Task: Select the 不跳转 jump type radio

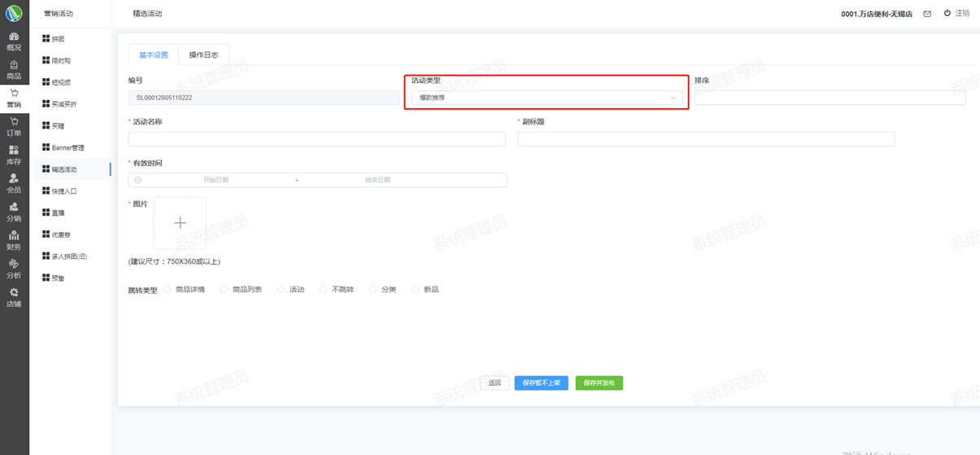Action: [x=323, y=289]
